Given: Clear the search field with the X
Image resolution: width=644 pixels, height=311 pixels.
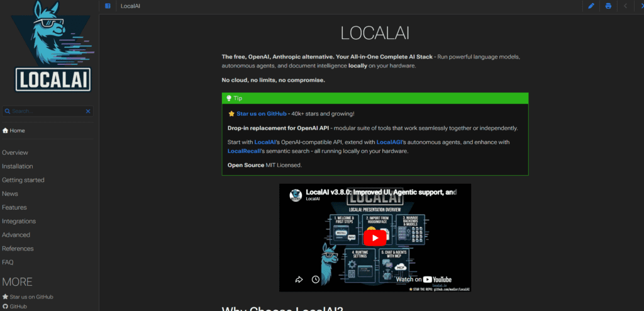Looking at the screenshot, I should tap(88, 111).
